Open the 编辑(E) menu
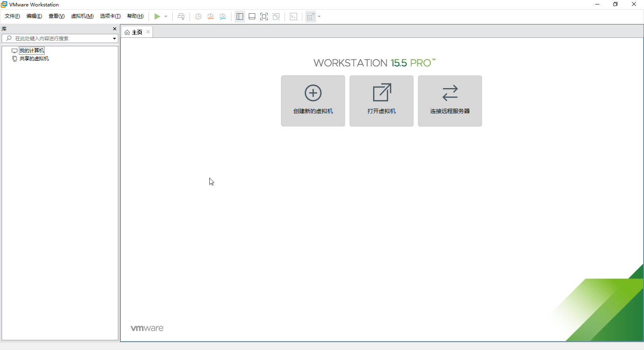 [34, 16]
